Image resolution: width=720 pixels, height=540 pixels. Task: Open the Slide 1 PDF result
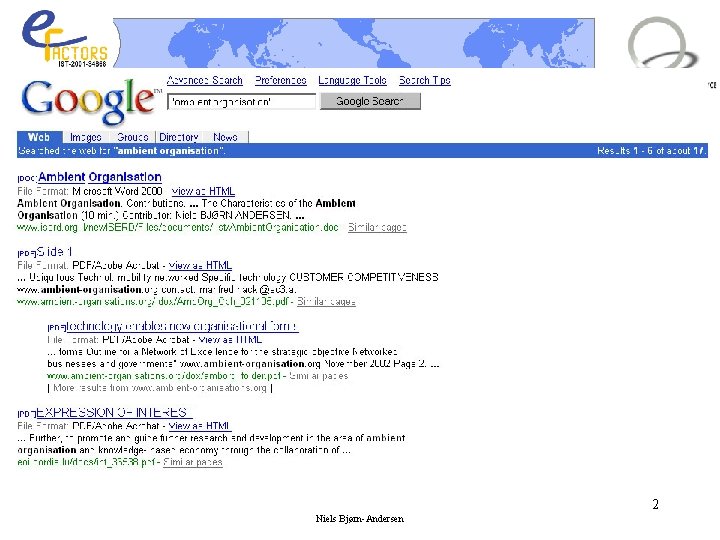[x=54, y=252]
